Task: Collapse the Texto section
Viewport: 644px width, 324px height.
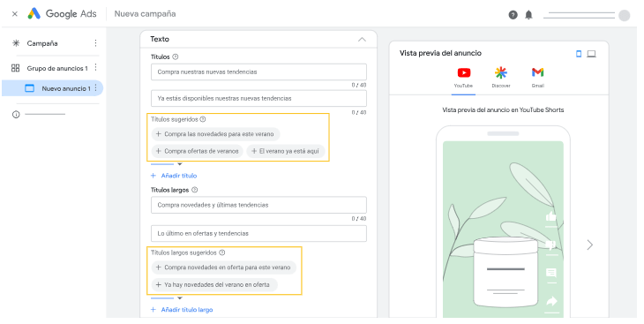Action: coord(362,40)
